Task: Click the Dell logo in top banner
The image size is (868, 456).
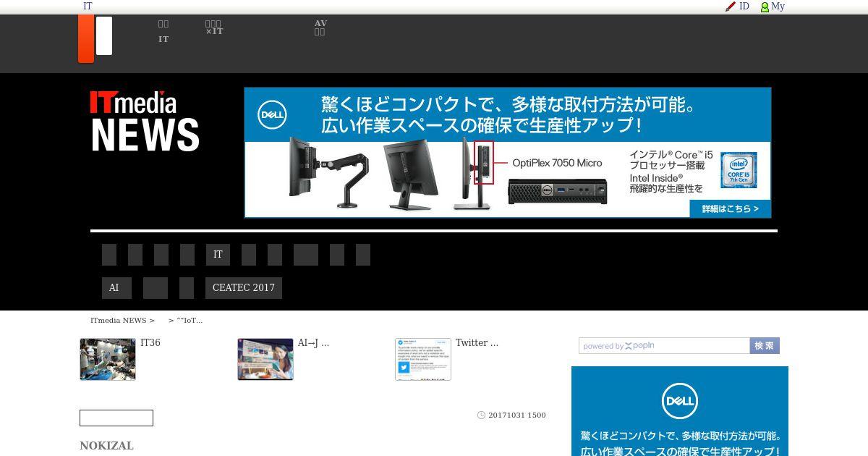Action: click(272, 114)
